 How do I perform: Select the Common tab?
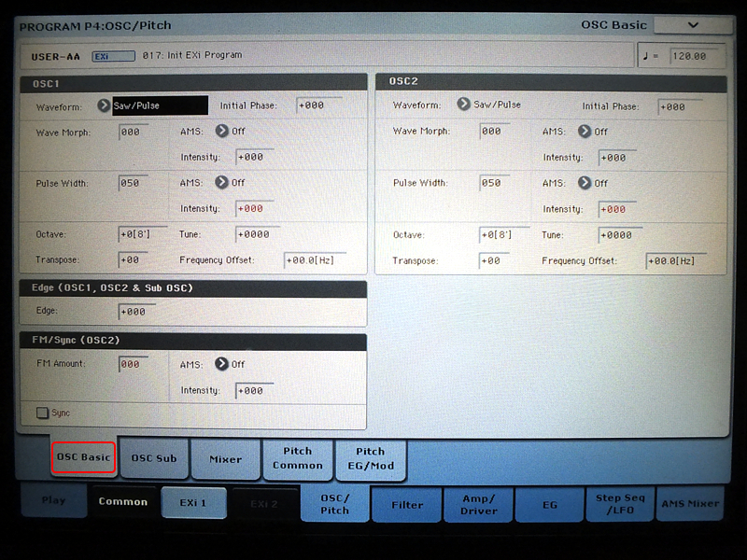click(123, 502)
